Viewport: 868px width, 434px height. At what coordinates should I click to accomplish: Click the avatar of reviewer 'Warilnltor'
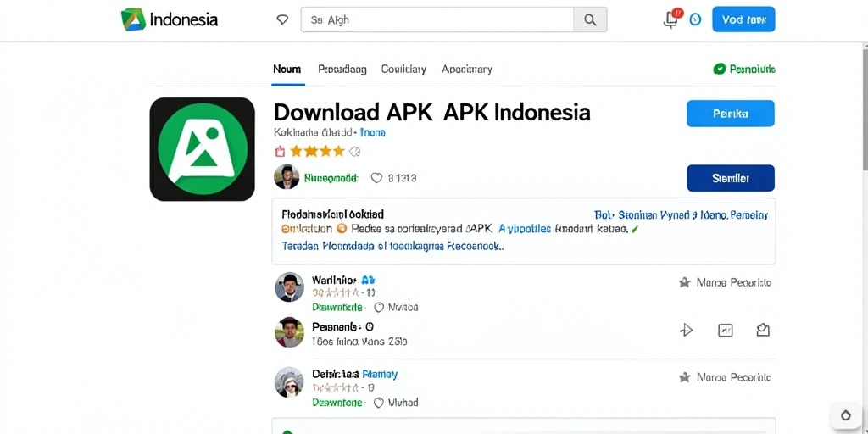pyautogui.click(x=289, y=287)
